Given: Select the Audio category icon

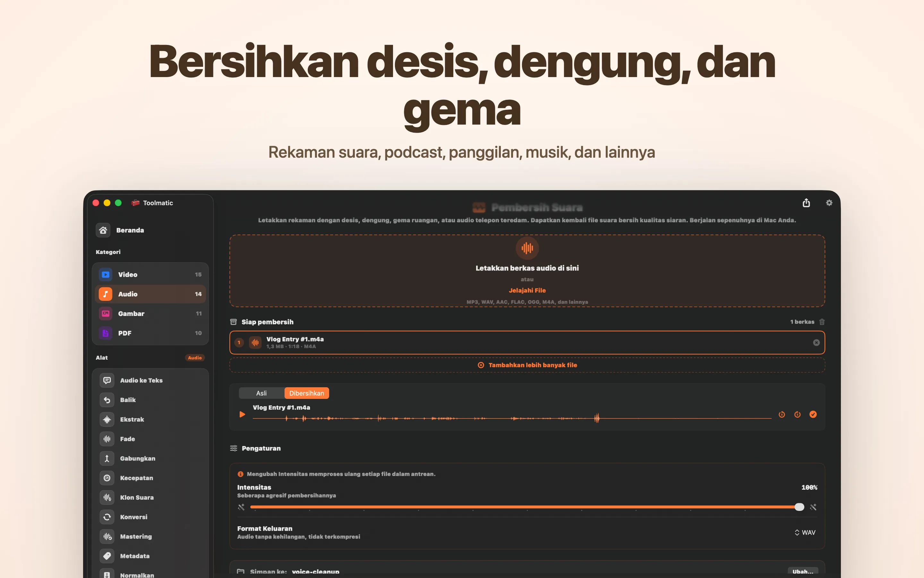Looking at the screenshot, I should 105,294.
